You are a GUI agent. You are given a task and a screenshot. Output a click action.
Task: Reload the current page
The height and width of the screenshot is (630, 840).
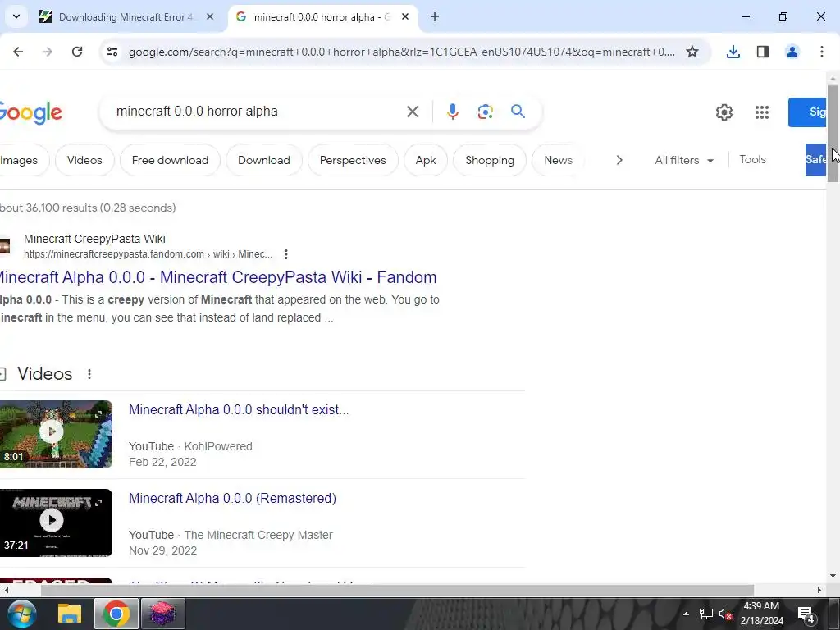[x=77, y=52]
